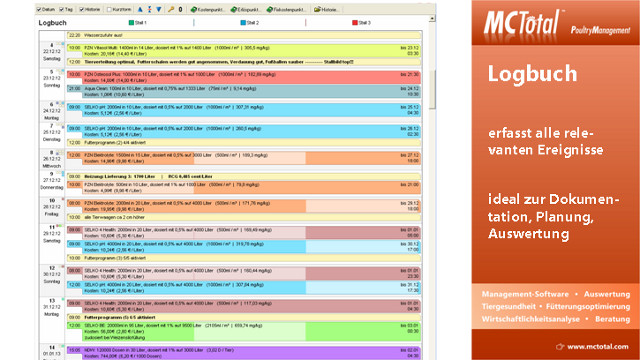The width and height of the screenshot is (640, 360).
Task: Open the Fixkostenpunkt toolbar button
Action: pyautogui.click(x=286, y=9)
